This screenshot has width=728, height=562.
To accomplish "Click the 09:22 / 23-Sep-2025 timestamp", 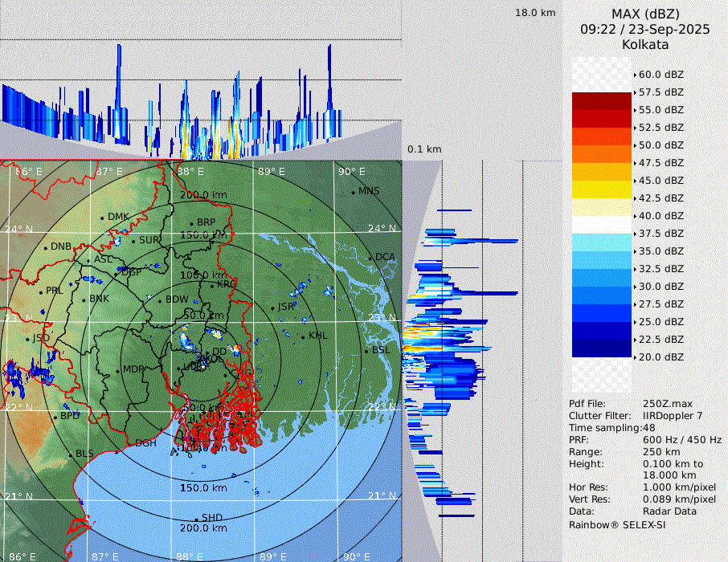I will (645, 29).
